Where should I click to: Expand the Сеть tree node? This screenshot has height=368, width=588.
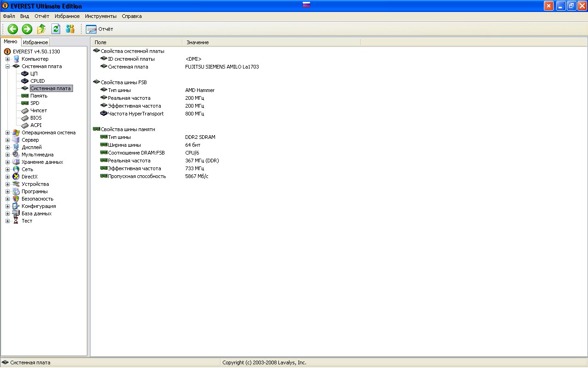(7, 169)
